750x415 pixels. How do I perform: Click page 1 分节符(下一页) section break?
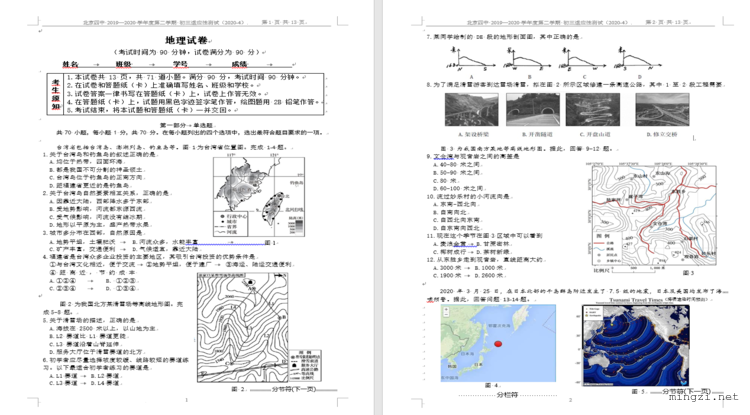(x=293, y=389)
